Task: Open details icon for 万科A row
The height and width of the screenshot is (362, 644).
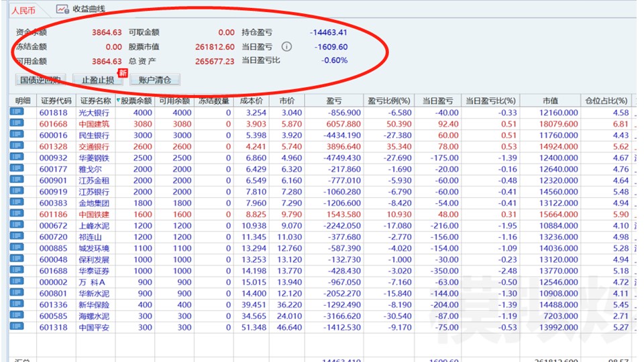Action: (16, 281)
